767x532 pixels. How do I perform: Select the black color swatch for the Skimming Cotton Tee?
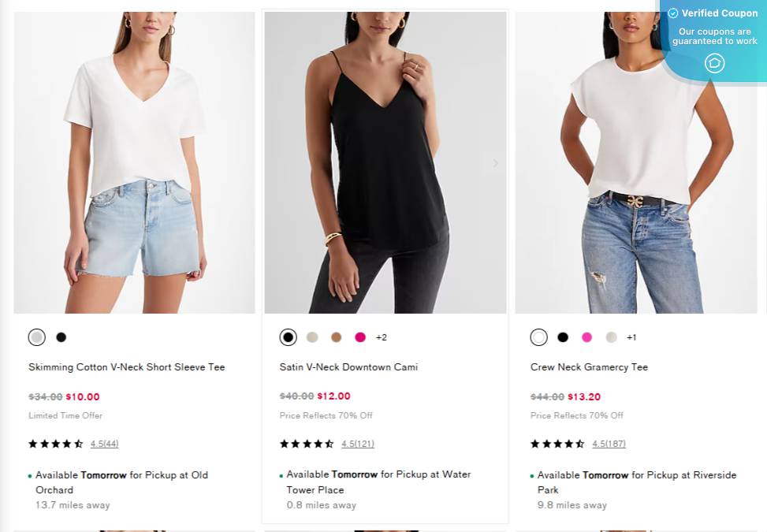click(61, 337)
